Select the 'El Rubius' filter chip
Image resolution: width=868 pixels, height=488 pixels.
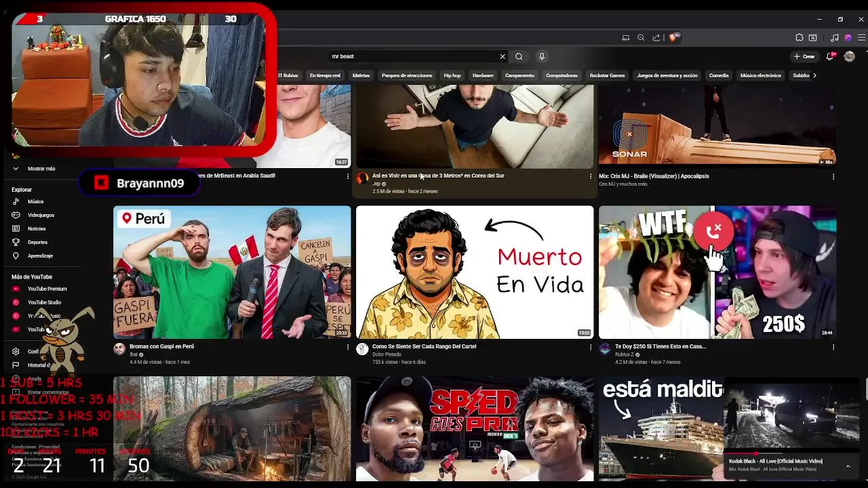pos(288,75)
